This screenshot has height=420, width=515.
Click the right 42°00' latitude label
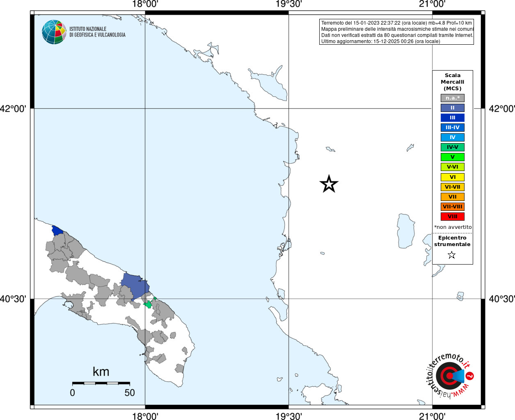pos(501,109)
